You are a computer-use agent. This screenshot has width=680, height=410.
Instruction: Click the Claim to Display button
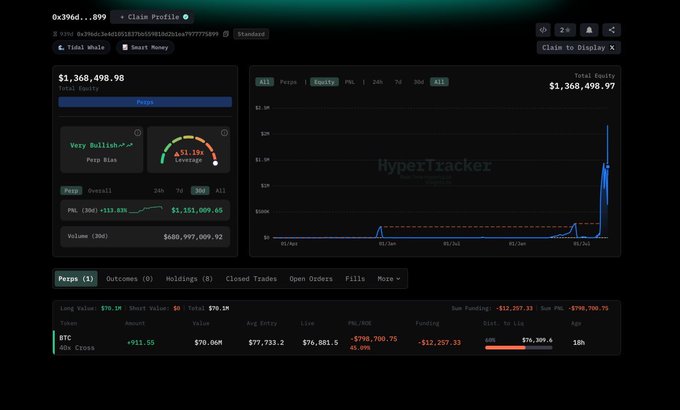tap(579, 48)
